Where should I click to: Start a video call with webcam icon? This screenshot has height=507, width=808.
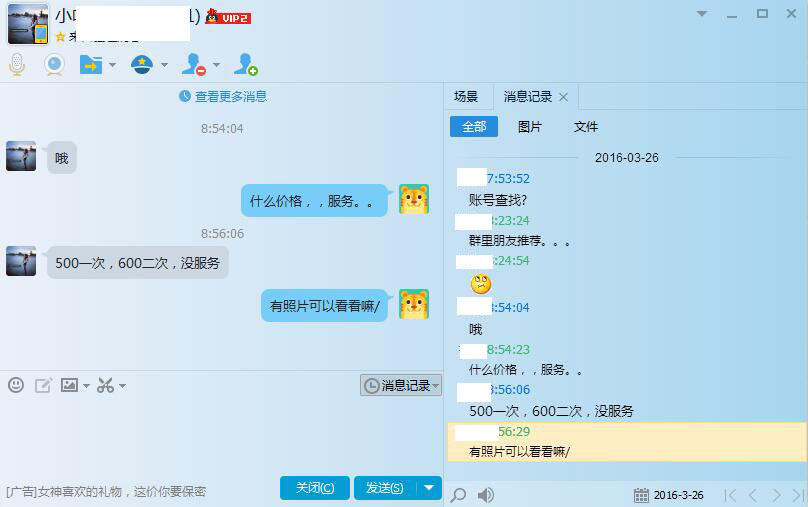[54, 65]
